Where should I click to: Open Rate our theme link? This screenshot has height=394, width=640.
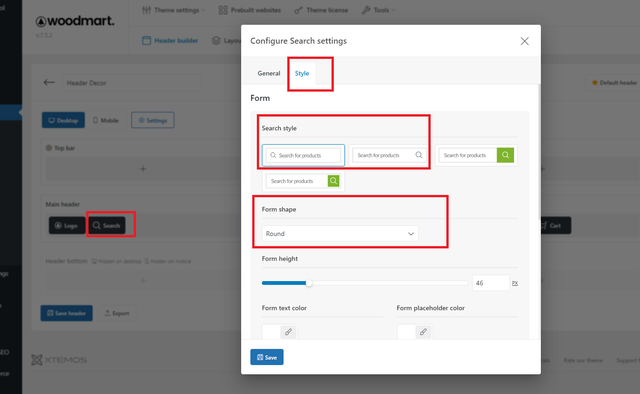[583, 360]
